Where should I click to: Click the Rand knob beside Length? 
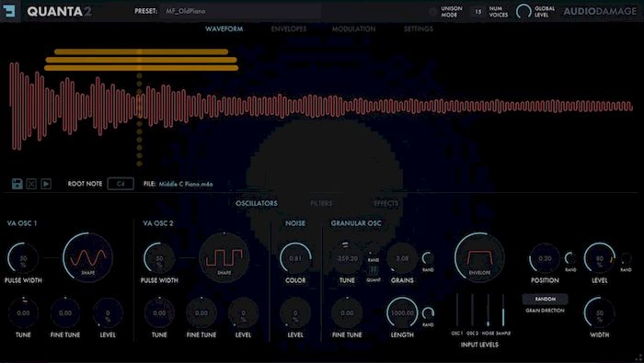point(428,313)
